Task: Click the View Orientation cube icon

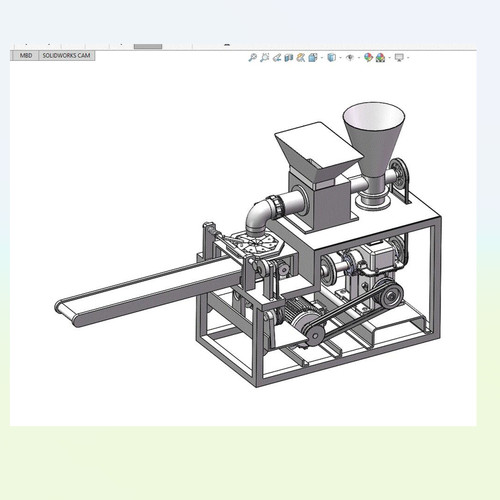Action: click(313, 58)
